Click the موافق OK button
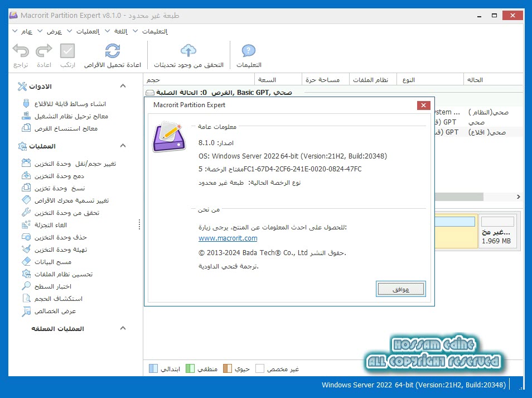 click(x=401, y=289)
